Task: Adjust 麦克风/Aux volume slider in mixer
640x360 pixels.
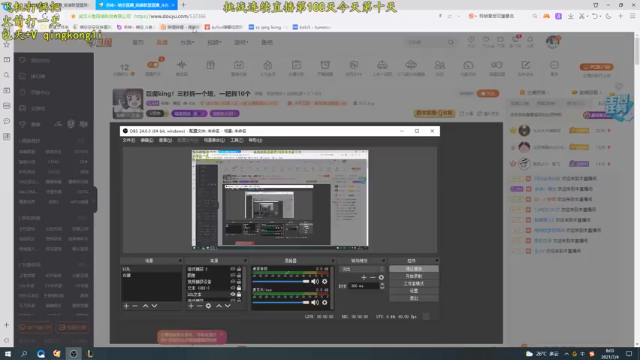Action: point(281,302)
